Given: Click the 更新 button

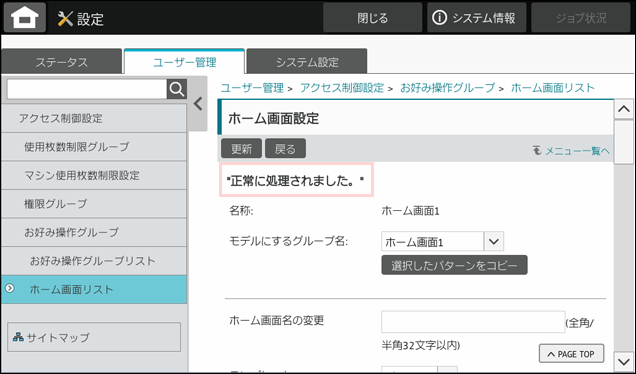Looking at the screenshot, I should pos(241,148).
